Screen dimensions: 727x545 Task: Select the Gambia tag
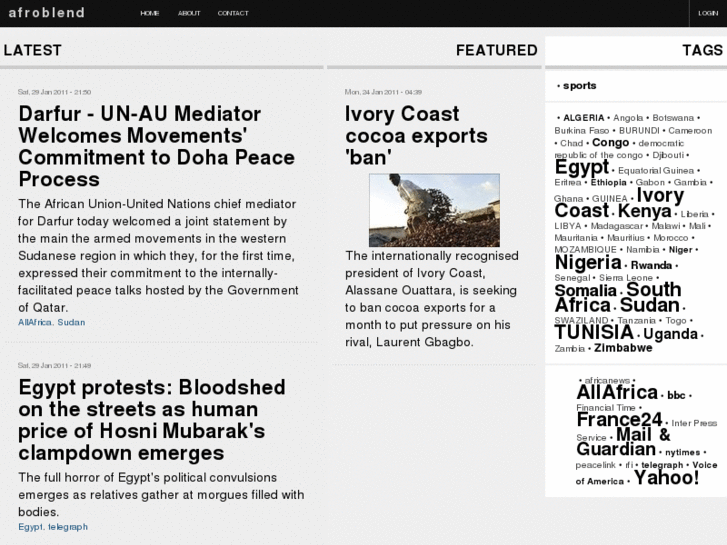pos(690,183)
